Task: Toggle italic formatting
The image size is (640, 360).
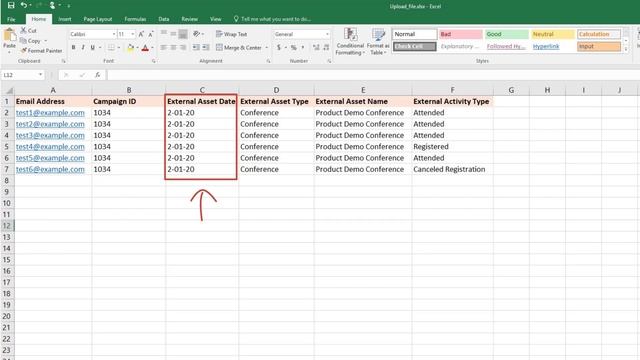Action: [83, 48]
